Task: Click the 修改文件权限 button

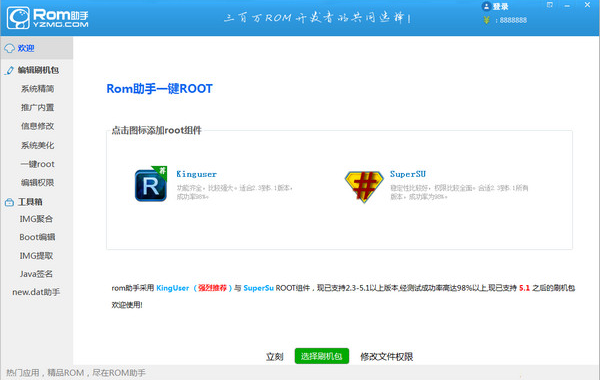Action: point(386,357)
